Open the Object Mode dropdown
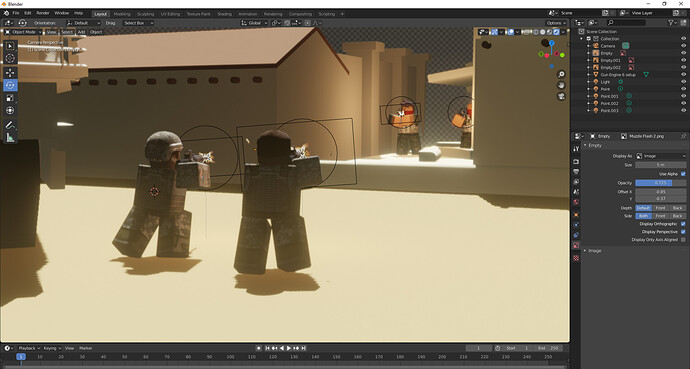 pos(23,32)
